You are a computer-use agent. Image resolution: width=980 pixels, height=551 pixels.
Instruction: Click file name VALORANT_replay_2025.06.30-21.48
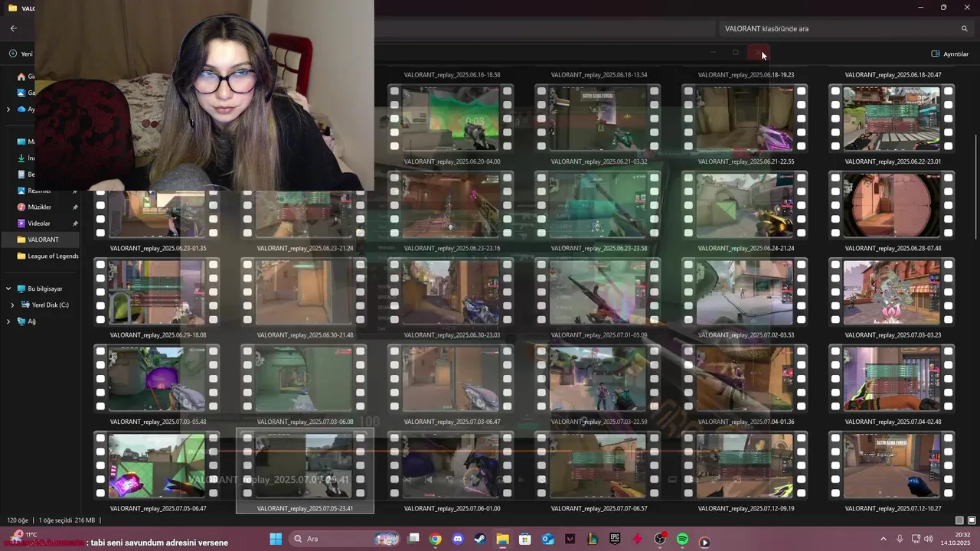tap(305, 335)
